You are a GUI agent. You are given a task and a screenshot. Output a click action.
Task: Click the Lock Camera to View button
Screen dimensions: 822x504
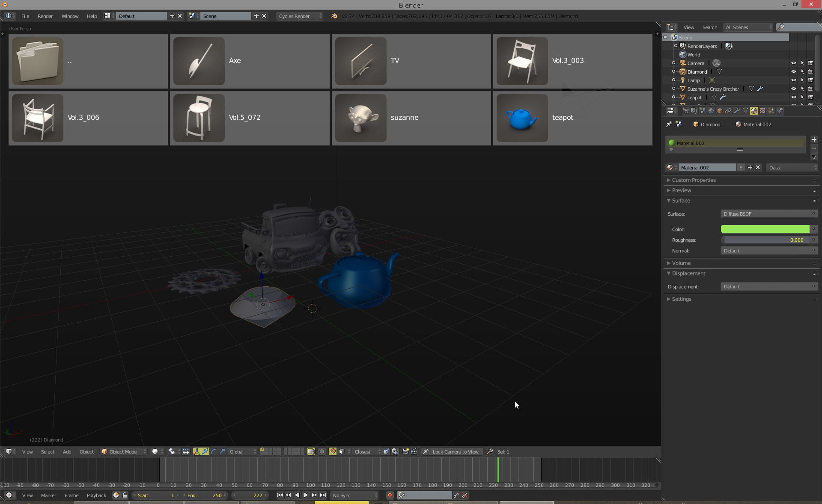pyautogui.click(x=453, y=451)
